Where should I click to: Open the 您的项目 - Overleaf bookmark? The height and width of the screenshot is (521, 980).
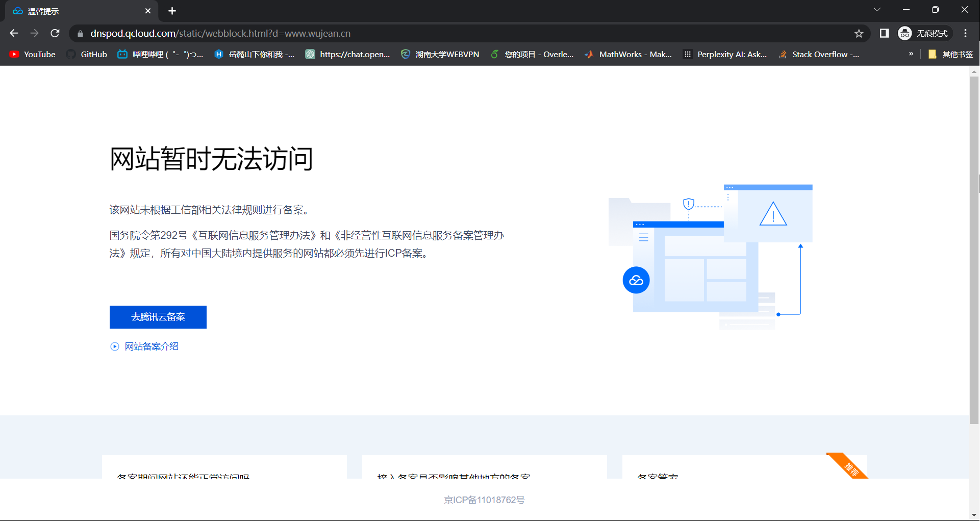532,54
